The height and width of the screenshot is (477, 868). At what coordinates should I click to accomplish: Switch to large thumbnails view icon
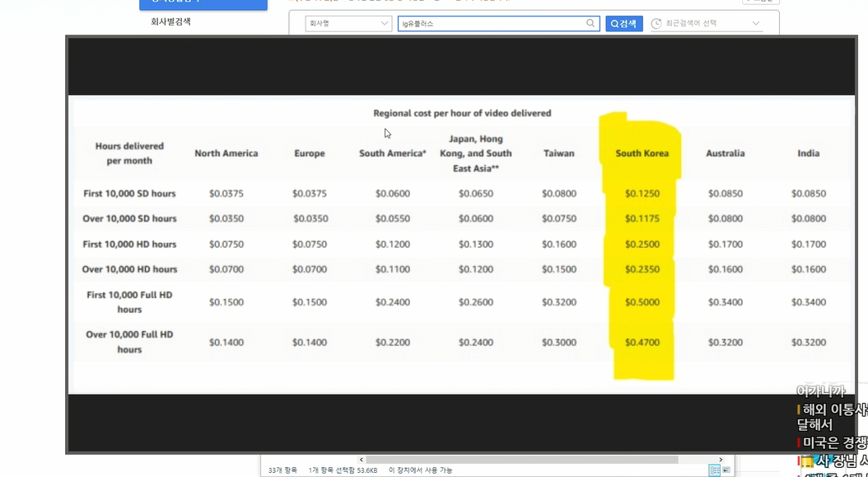726,470
